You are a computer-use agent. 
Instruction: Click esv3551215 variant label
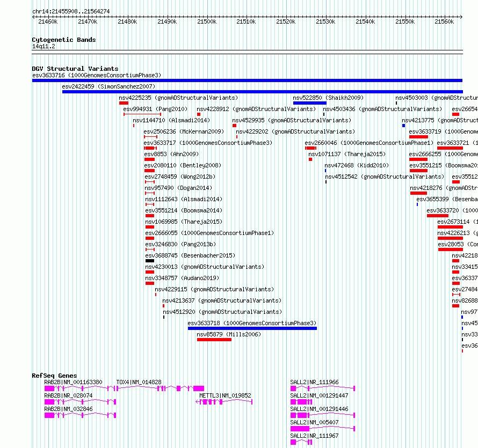[x=444, y=165]
